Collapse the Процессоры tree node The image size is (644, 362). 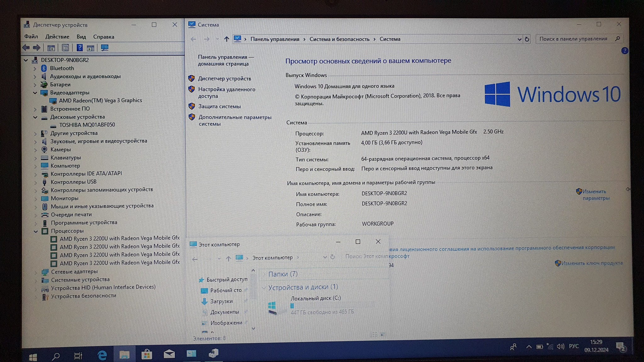click(36, 232)
